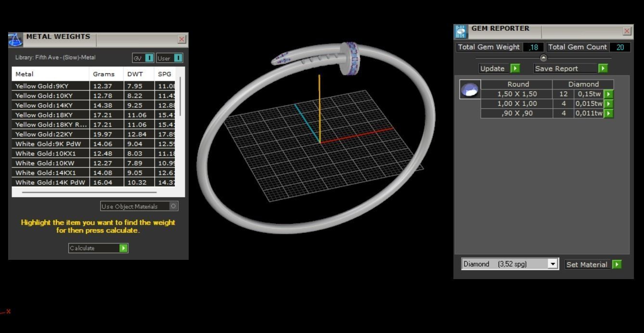The width and height of the screenshot is (644, 333).
Task: Click the Gem Reporter collapse slider handle
Action: pos(543,58)
